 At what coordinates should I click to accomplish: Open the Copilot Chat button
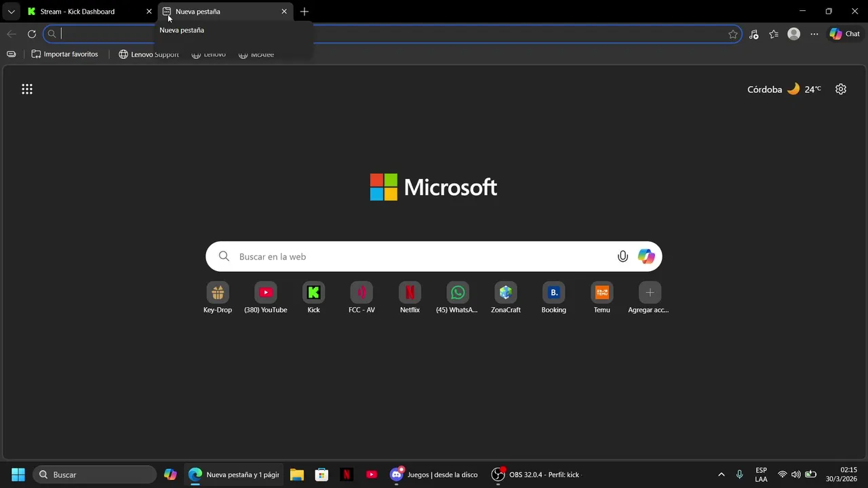pos(845,34)
